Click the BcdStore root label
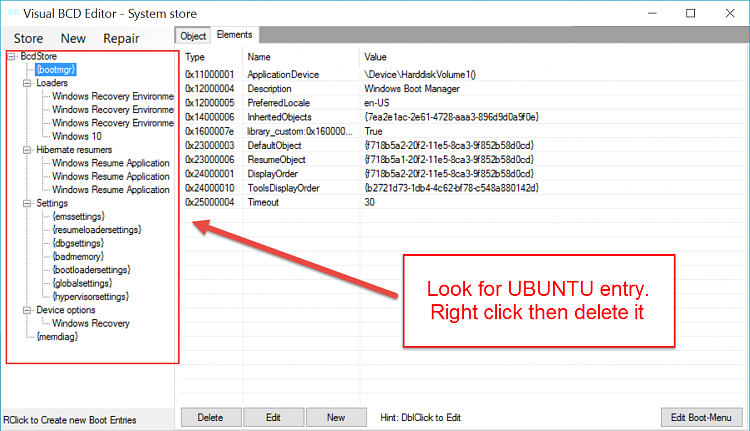The height and width of the screenshot is (431, 750). [x=38, y=56]
